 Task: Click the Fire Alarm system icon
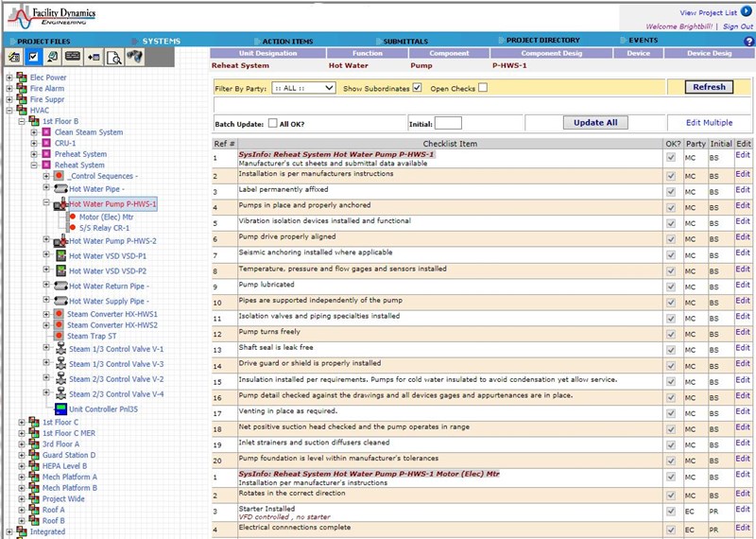[22, 88]
